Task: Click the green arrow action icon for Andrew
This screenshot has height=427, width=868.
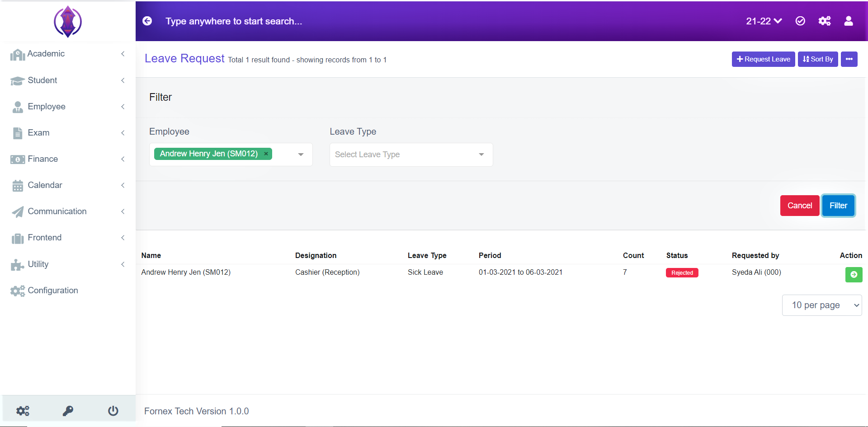Action: (x=854, y=275)
